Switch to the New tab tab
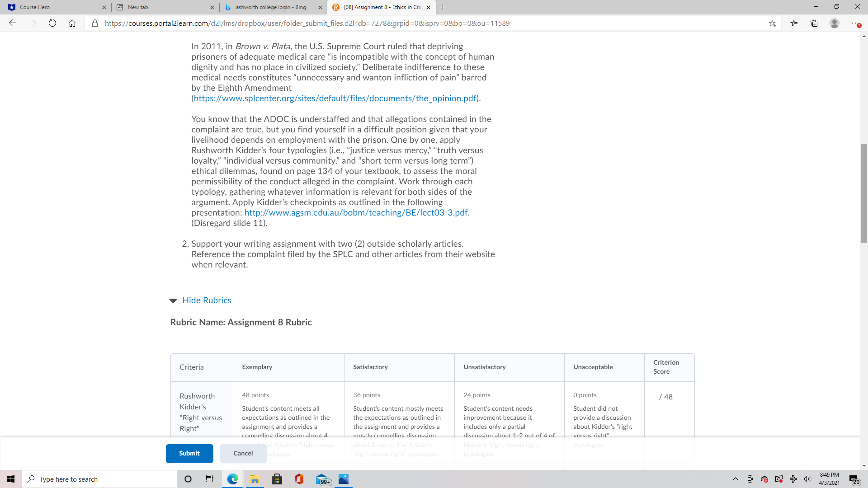The width and height of the screenshot is (868, 488). coord(165,7)
